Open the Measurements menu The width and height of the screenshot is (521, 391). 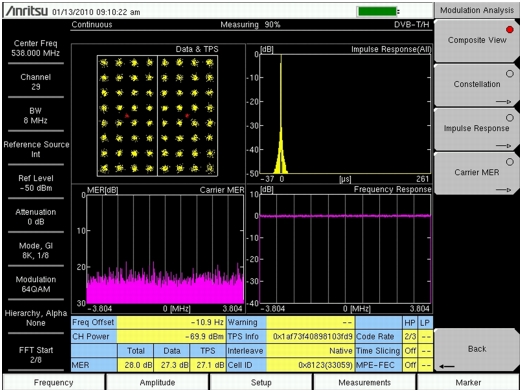pyautogui.click(x=365, y=382)
